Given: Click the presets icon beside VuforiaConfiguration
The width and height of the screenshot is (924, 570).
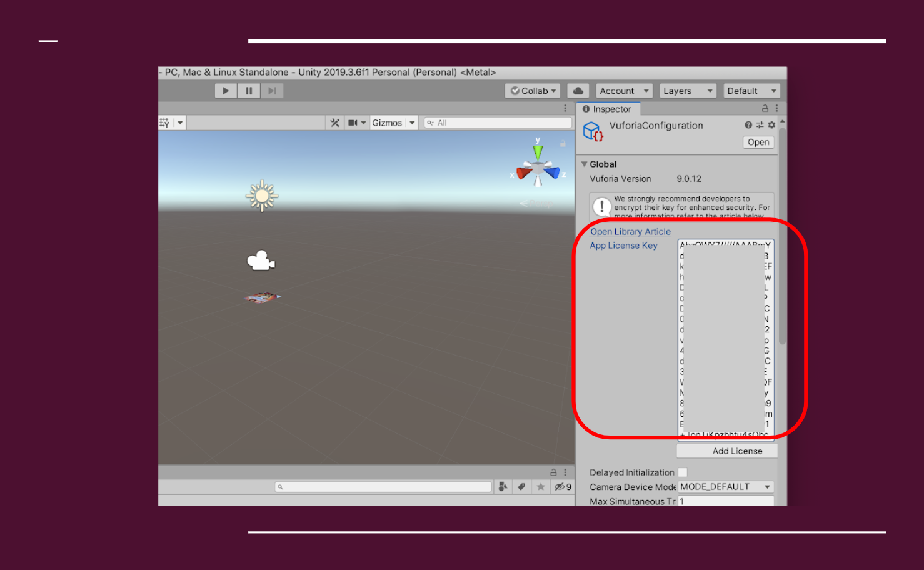Looking at the screenshot, I should point(760,125).
